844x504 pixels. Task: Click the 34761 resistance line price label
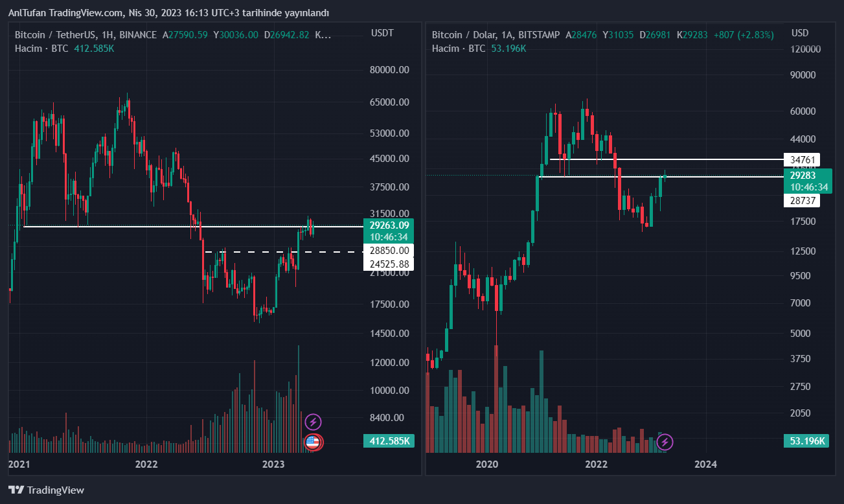pyautogui.click(x=802, y=159)
